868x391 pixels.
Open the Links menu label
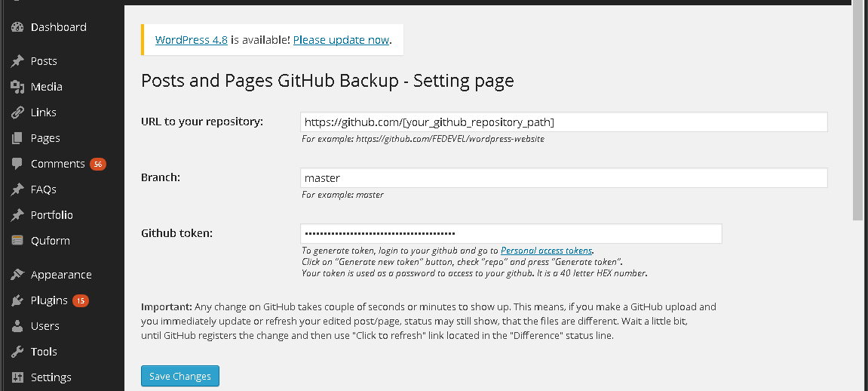(44, 112)
